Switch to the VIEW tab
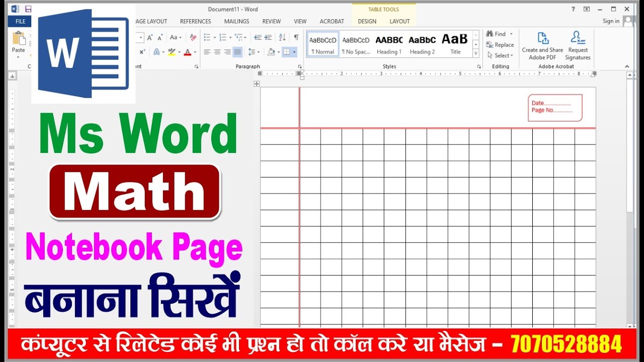This screenshot has width=644, height=362. 300,22
